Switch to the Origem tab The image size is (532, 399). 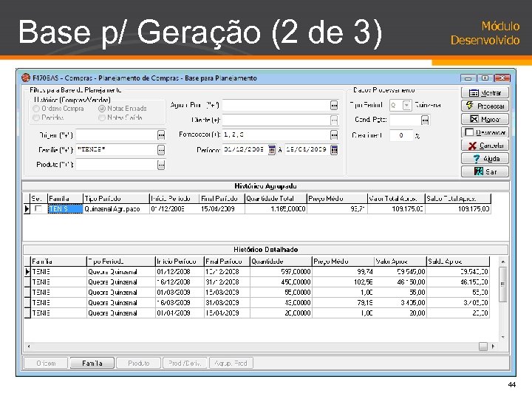pos(46,364)
